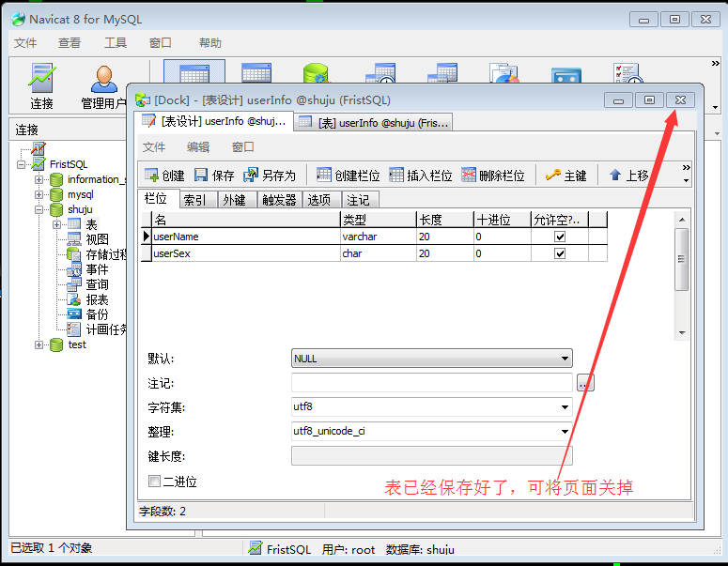Image resolution: width=728 pixels, height=566 pixels.
Task: Select userSex field name cell
Action: [246, 253]
